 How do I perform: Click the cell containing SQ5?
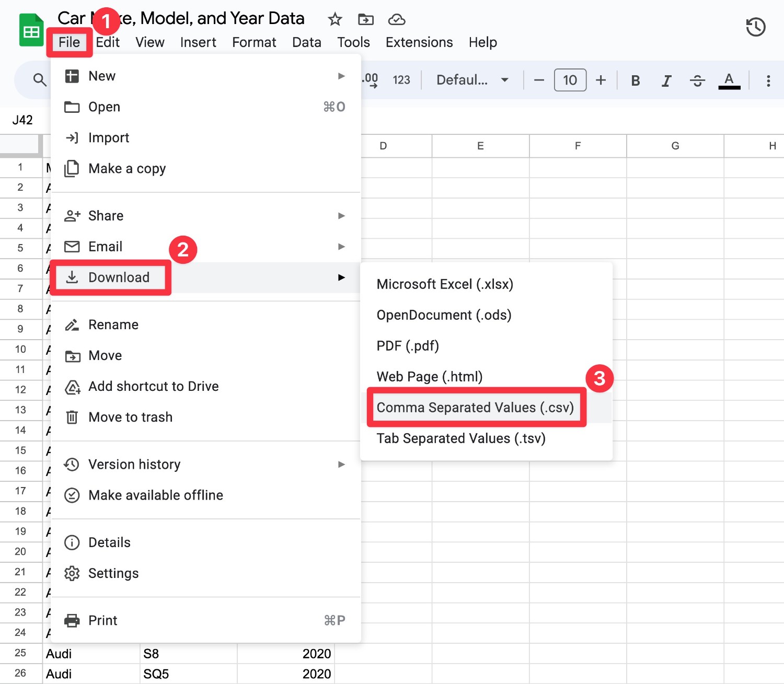(x=188, y=674)
